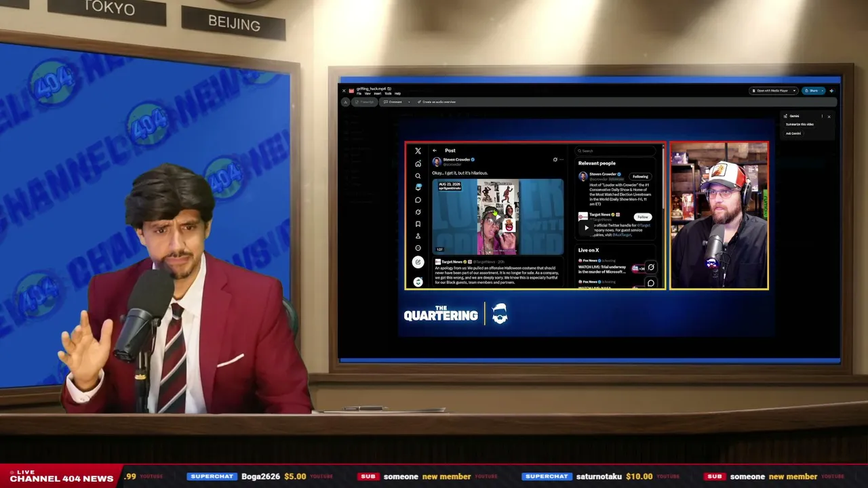The image size is (868, 488).
Task: Open the Insert menu
Action: click(378, 94)
